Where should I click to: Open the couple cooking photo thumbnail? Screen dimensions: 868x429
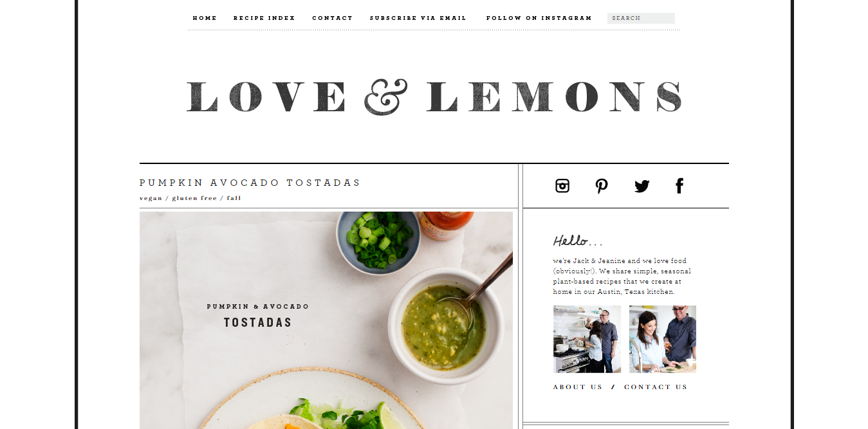click(663, 339)
